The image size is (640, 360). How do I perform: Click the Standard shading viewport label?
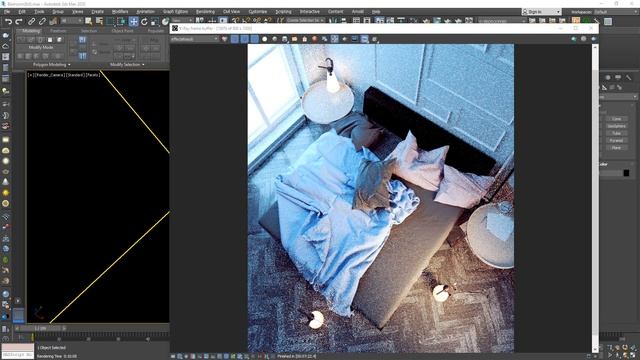tap(76, 75)
